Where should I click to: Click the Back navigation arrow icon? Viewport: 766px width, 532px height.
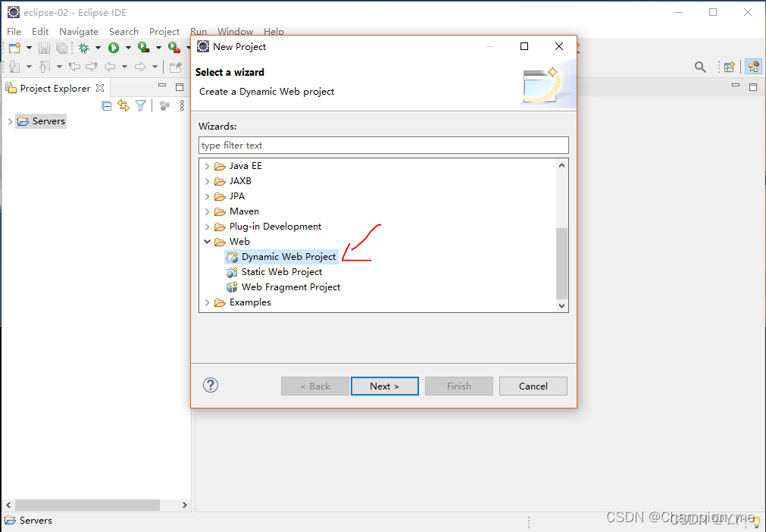pyautogui.click(x=110, y=67)
